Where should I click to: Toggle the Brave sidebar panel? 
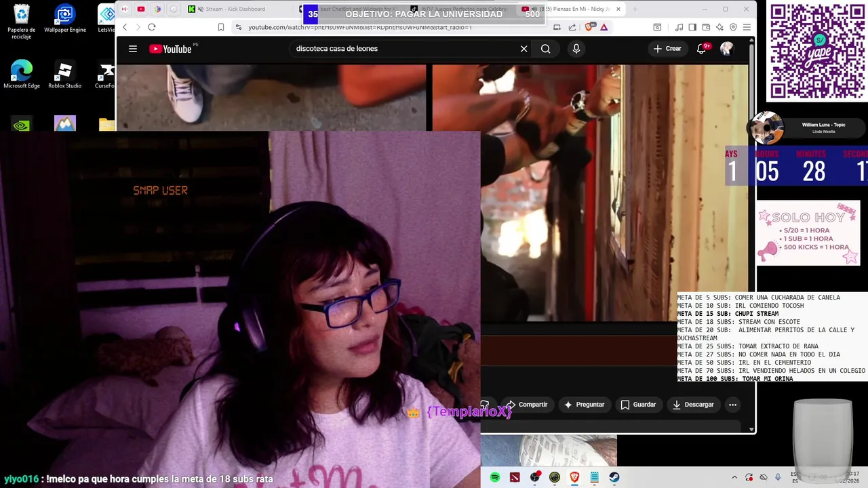[x=692, y=27]
